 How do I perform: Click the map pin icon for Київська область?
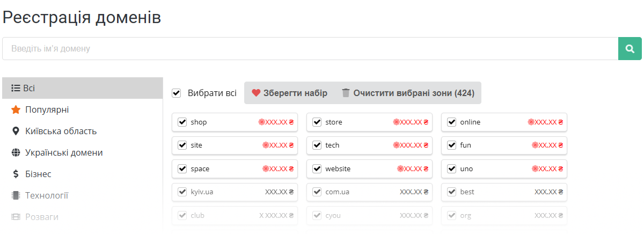tap(16, 131)
